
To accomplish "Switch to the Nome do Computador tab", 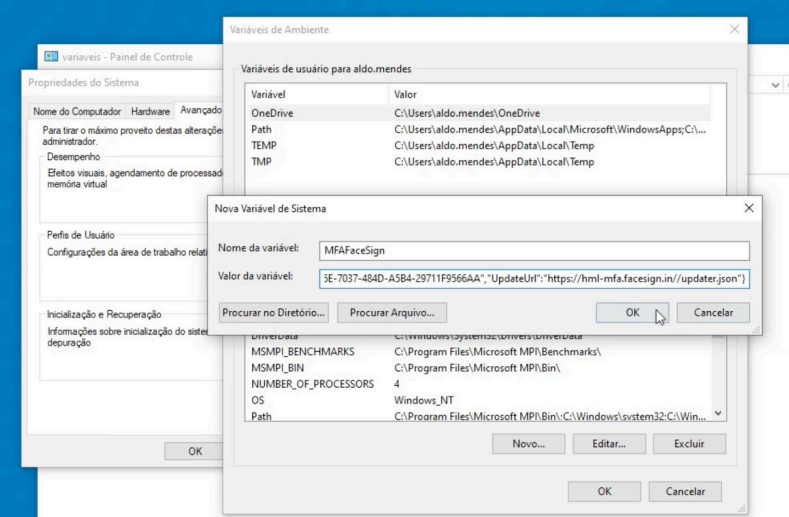I will click(x=76, y=111).
